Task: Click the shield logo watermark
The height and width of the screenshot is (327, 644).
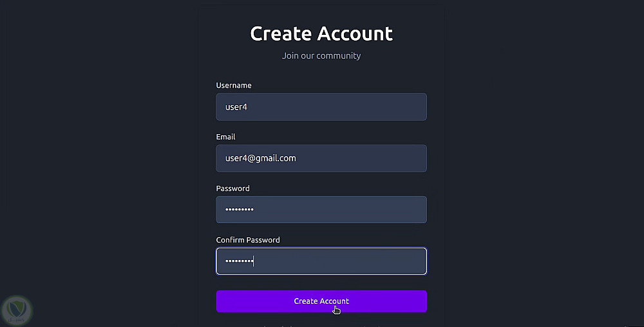Action: point(17,310)
